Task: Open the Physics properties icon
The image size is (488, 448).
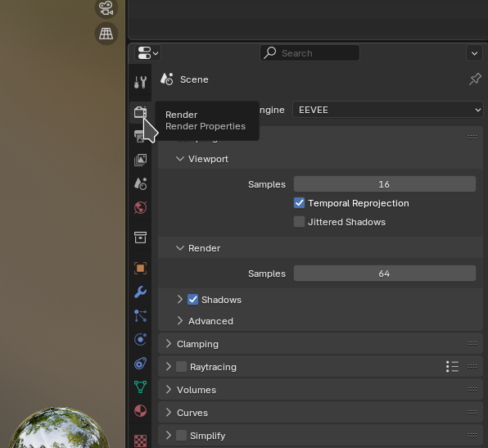Action: [x=140, y=339]
